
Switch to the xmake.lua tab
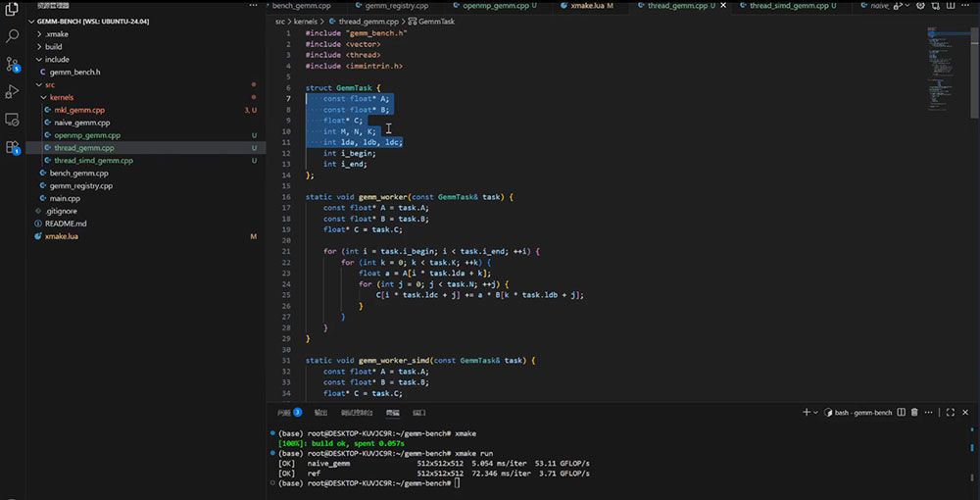click(x=587, y=6)
